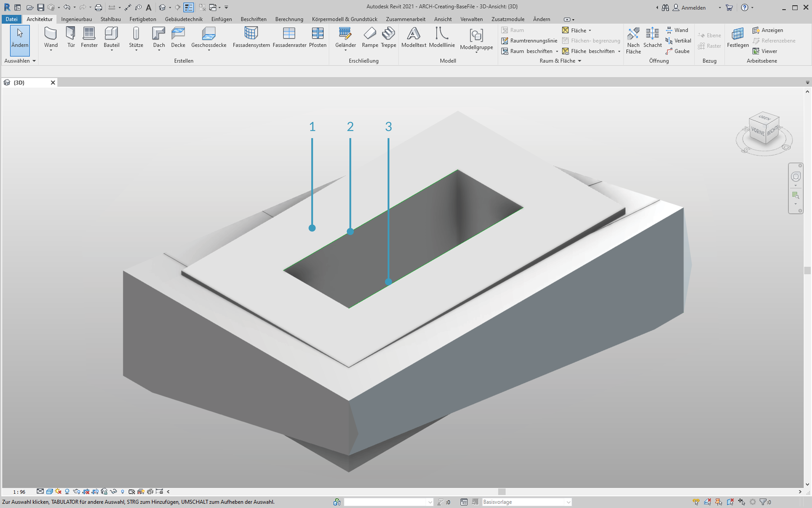Click the Gaube dormer button

click(677, 51)
